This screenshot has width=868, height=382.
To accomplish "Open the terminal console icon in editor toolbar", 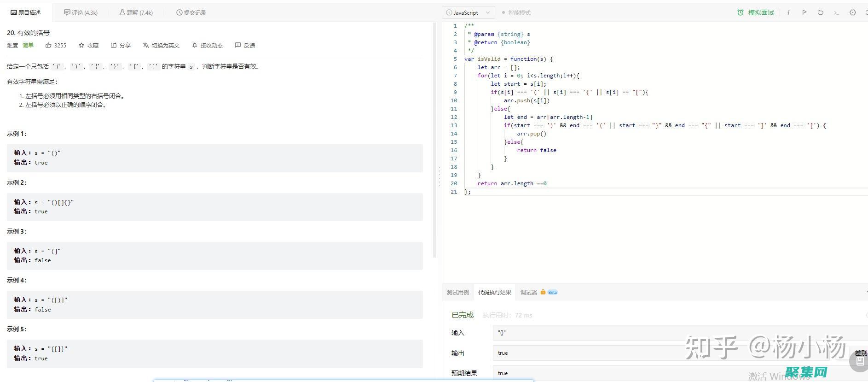I will pyautogui.click(x=836, y=12).
